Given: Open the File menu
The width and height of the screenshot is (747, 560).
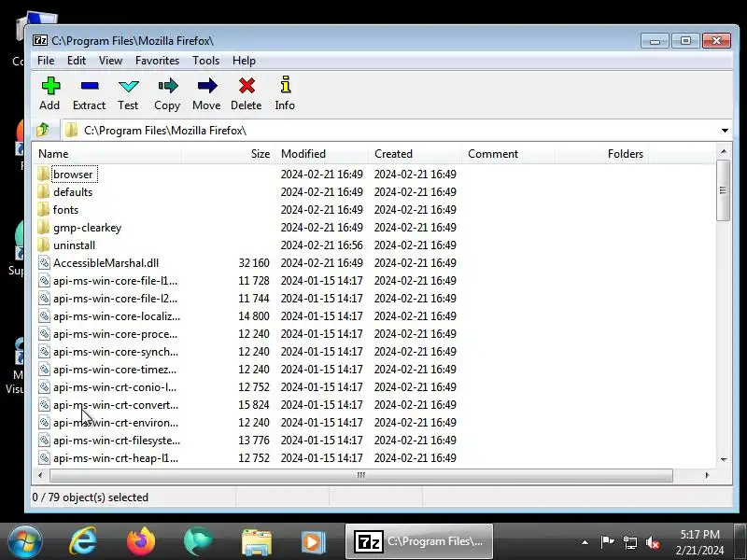Looking at the screenshot, I should [46, 61].
